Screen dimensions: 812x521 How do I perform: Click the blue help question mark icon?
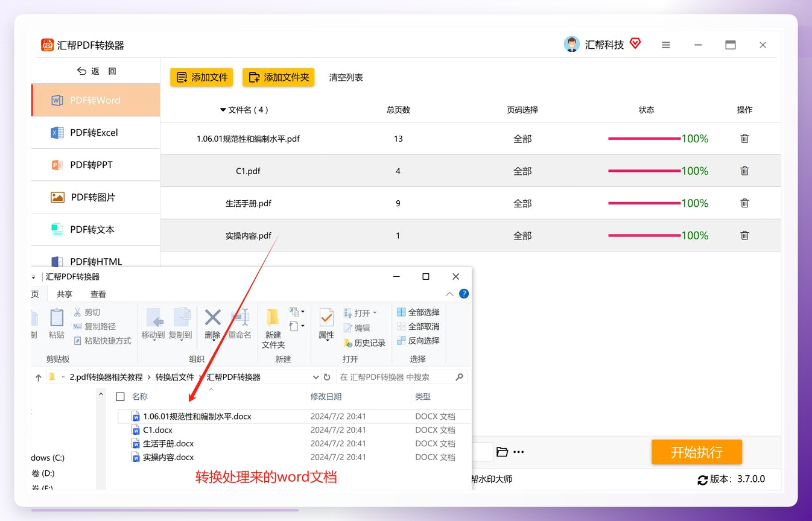click(x=464, y=294)
